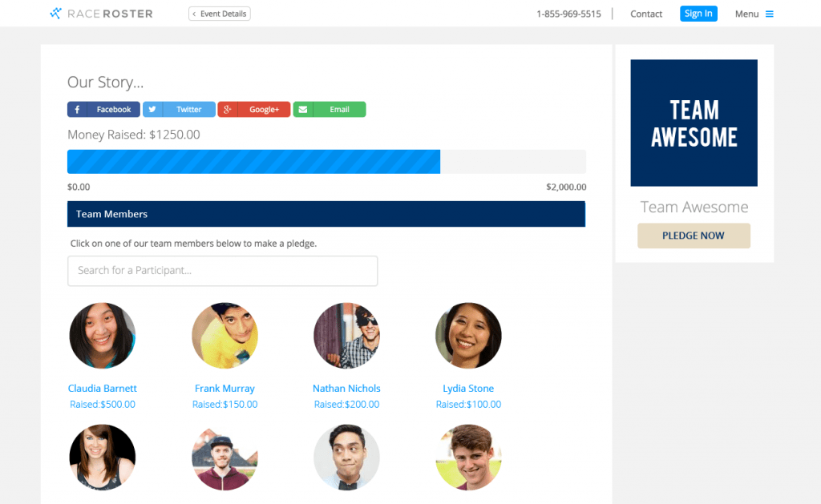Open the hamburger Menu icon
This screenshot has height=504, width=821.
[x=768, y=14]
